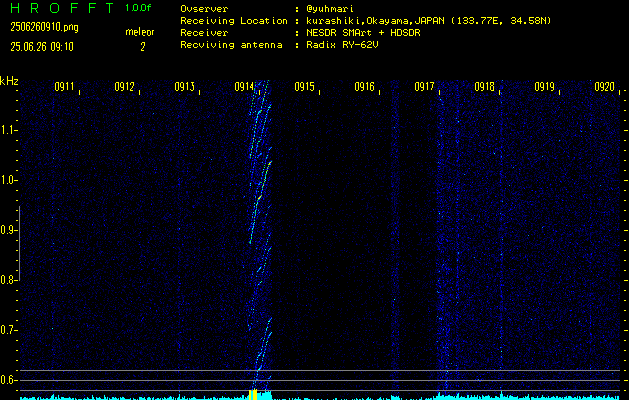Click the Ovserver label

click(204, 9)
